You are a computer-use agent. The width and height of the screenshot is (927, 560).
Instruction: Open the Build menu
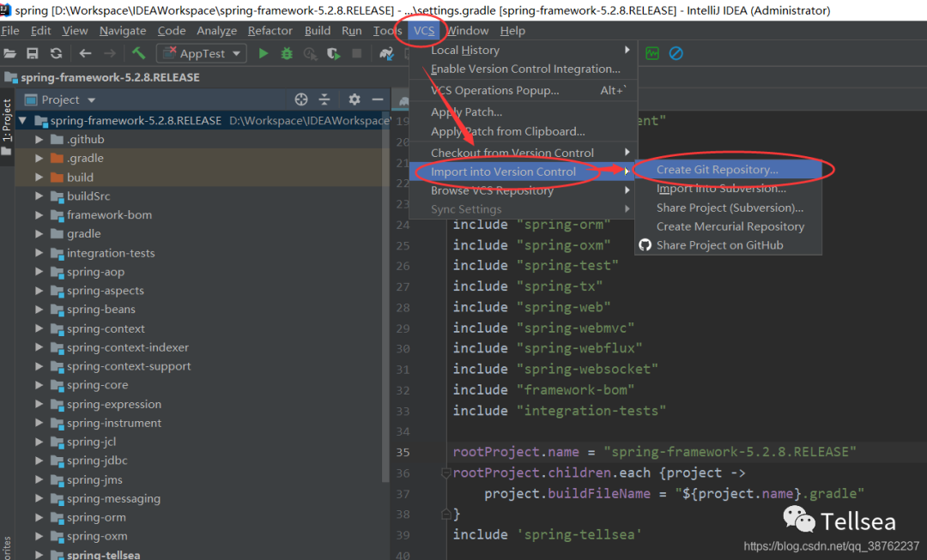(318, 31)
